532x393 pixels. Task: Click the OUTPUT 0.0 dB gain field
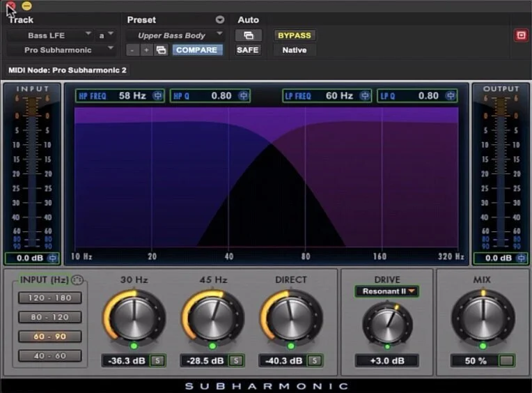tap(501, 259)
